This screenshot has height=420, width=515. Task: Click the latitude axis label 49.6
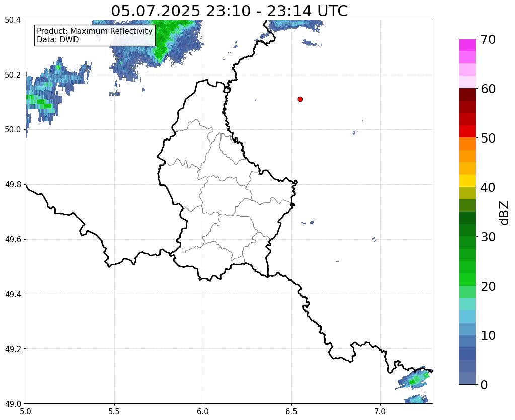(13, 240)
